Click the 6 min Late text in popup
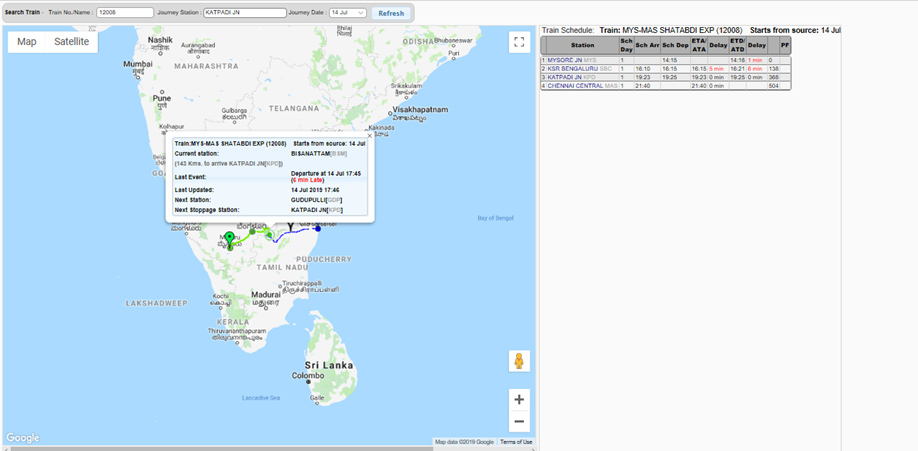 pyautogui.click(x=308, y=180)
